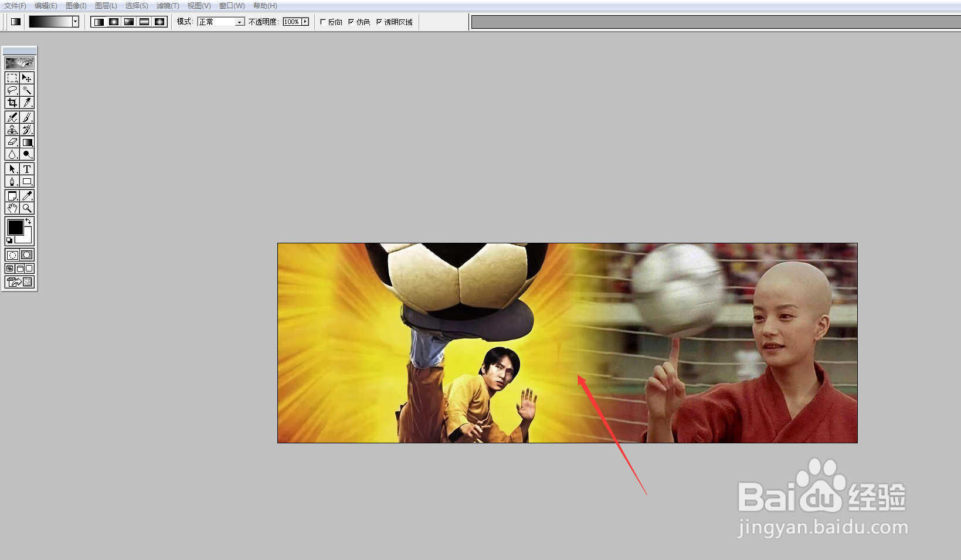Select the Crop tool
This screenshot has width=961, height=560.
(x=12, y=103)
